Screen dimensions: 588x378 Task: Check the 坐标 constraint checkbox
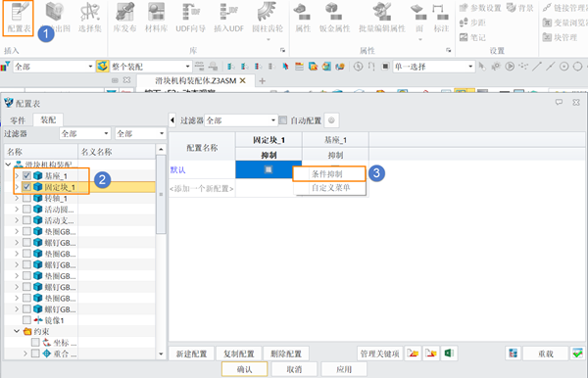click(x=35, y=342)
